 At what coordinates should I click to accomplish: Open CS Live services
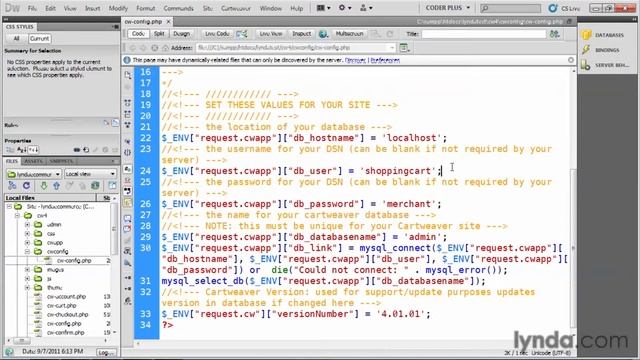(565, 8)
